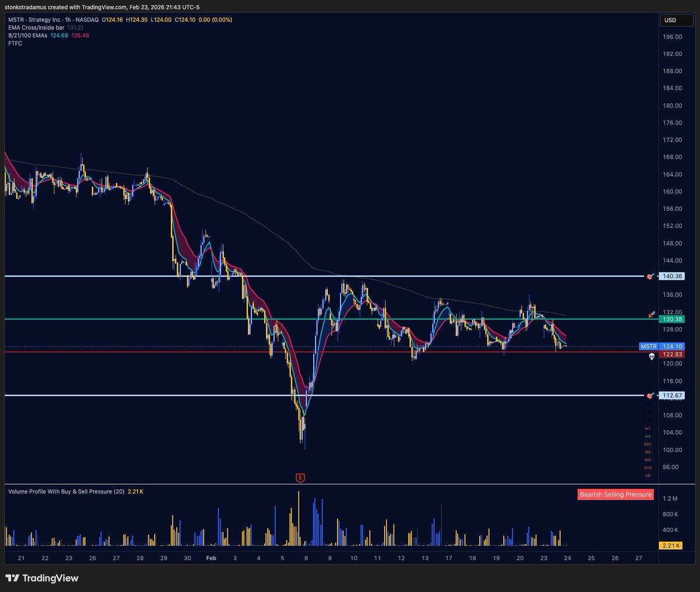Click the target emoji at the 112.67 line
This screenshot has height=592, width=700.
[x=649, y=395]
